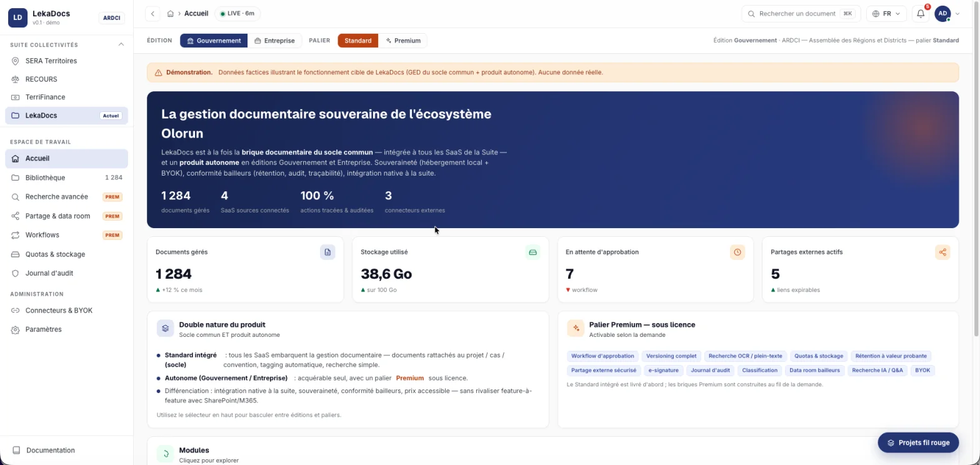Click the Versioning complet tag
980x465 pixels.
coord(671,356)
